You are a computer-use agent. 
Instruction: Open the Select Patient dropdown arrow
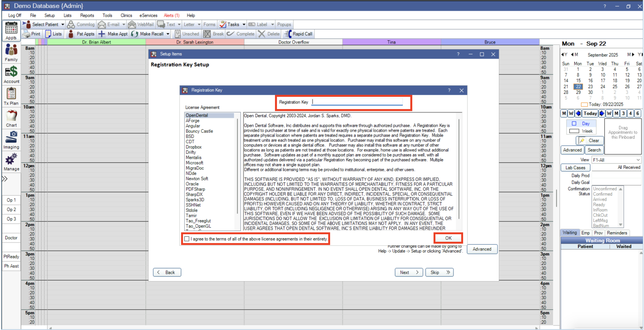click(x=63, y=25)
